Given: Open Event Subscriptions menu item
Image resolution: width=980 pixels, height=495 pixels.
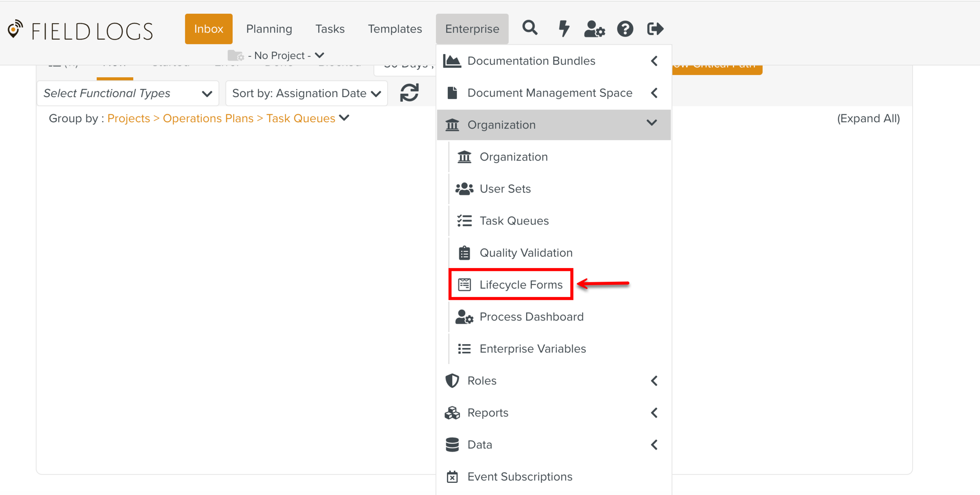Looking at the screenshot, I should point(519,477).
